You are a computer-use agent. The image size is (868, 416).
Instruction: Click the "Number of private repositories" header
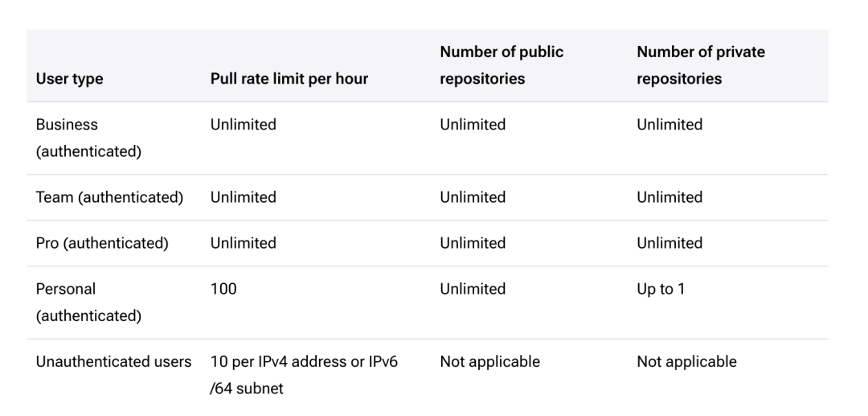click(701, 65)
